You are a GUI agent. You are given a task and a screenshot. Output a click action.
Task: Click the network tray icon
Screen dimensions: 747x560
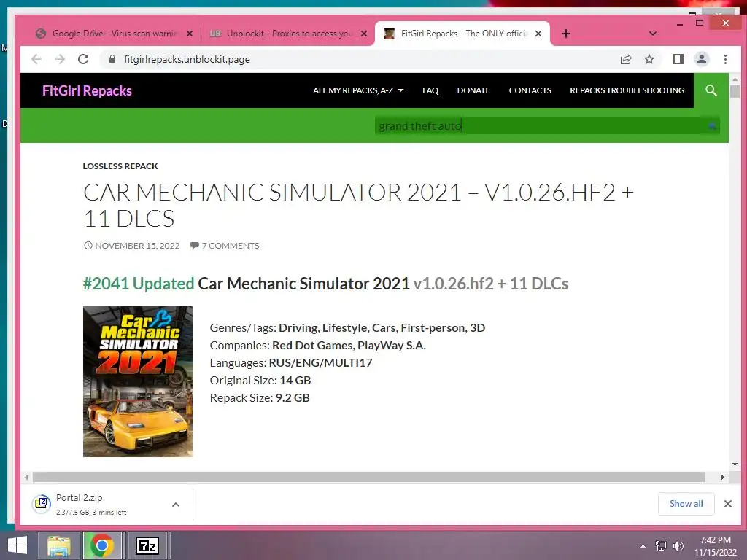[x=661, y=546]
